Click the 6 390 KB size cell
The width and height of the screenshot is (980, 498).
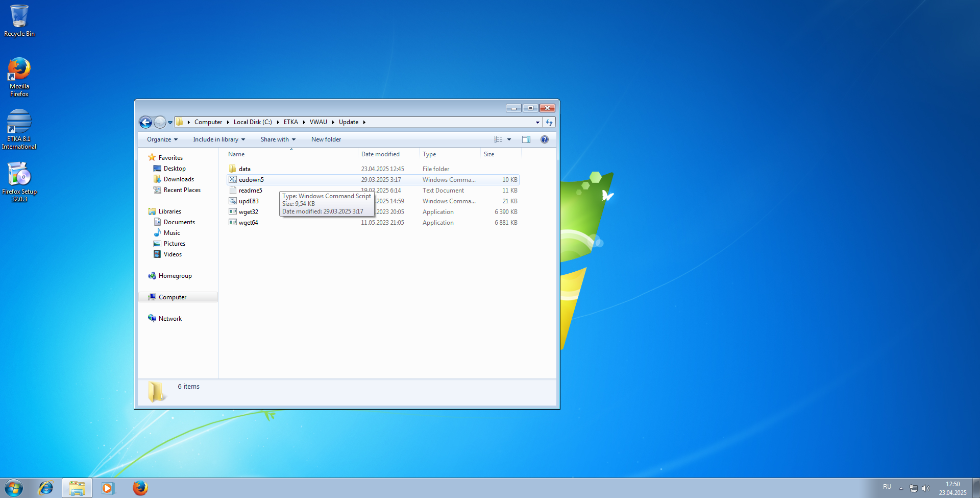point(506,212)
